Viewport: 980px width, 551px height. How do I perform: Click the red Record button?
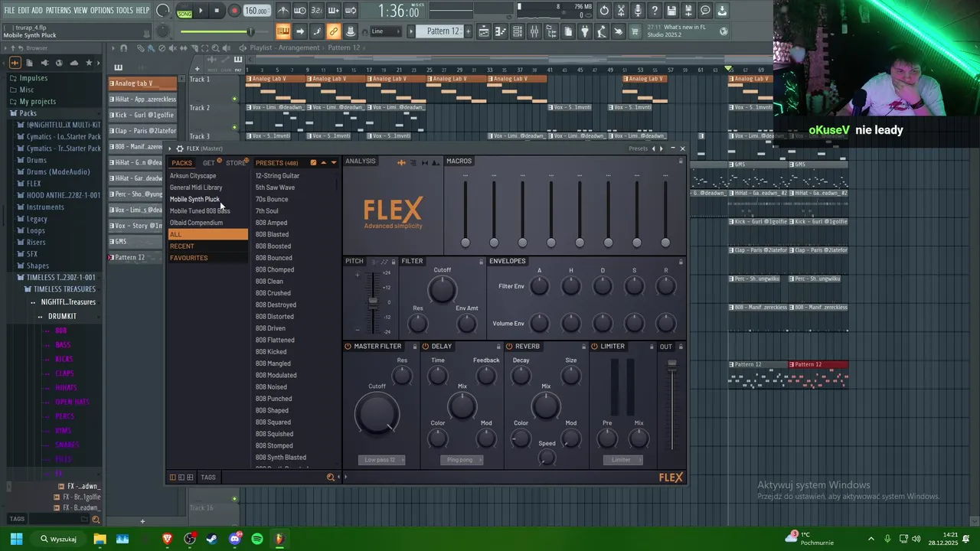point(234,11)
